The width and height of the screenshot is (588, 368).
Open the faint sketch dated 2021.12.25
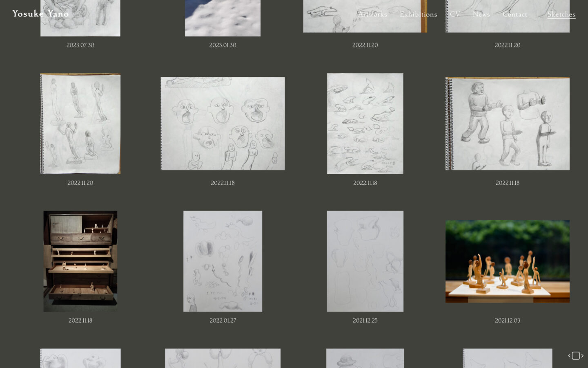click(x=365, y=261)
